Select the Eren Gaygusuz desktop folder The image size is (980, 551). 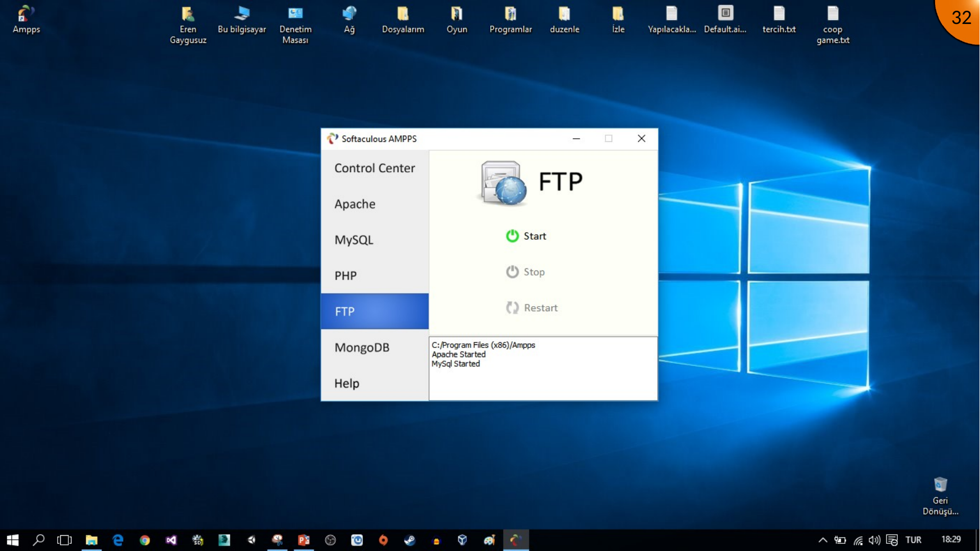coord(188,25)
